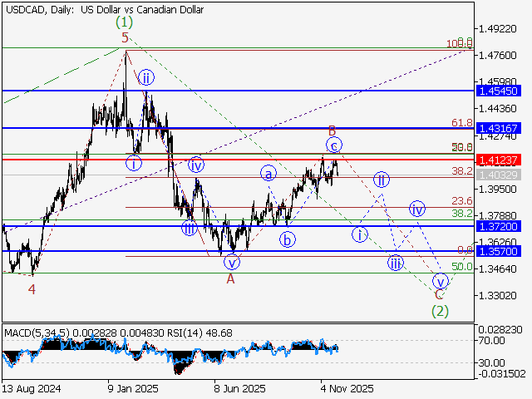The image size is (532, 399).
Task: Click the -0.031502 indicator scale value
Action: tap(502, 374)
